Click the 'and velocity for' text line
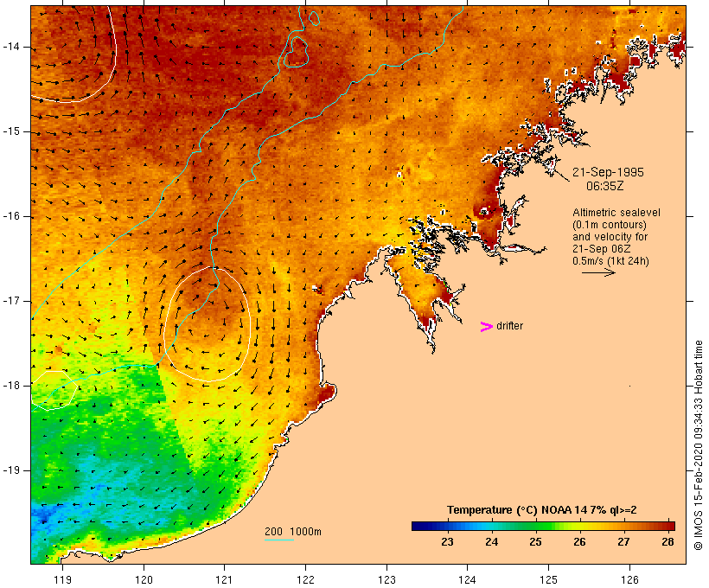Image resolution: width=709 pixels, height=588 pixels. click(610, 237)
